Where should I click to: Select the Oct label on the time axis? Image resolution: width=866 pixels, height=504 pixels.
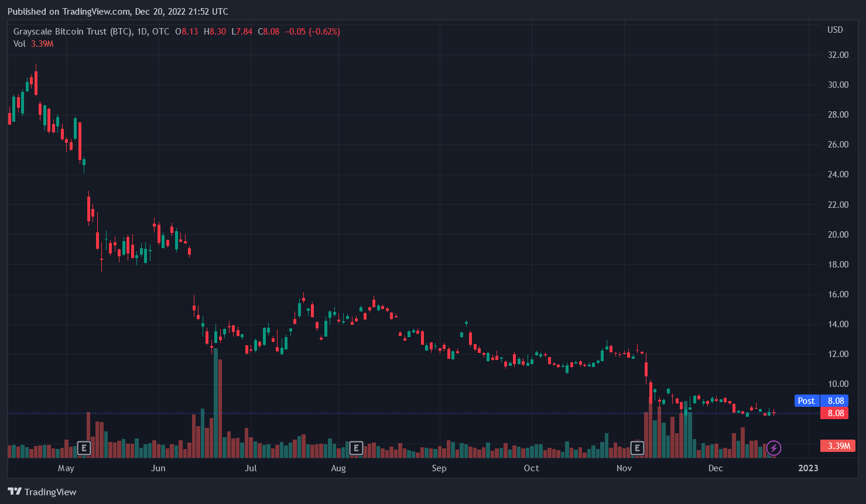pos(531,468)
